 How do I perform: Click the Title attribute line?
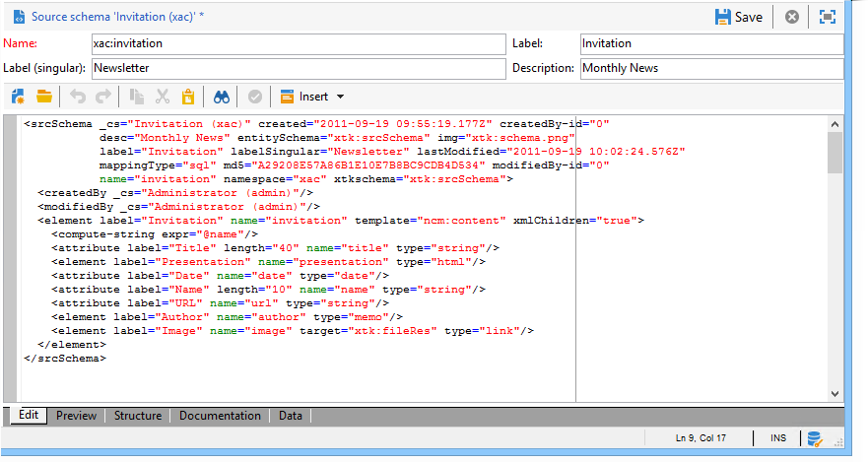coord(275,248)
